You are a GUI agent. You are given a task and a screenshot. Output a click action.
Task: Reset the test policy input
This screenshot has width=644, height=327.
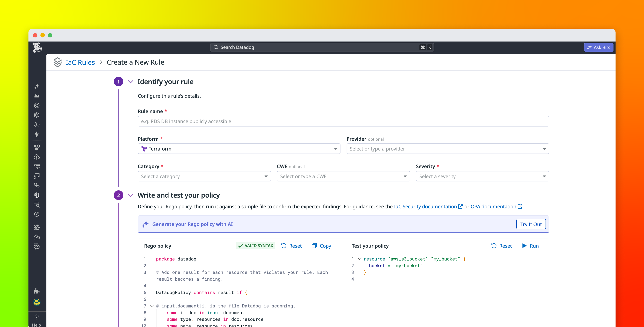pos(501,246)
